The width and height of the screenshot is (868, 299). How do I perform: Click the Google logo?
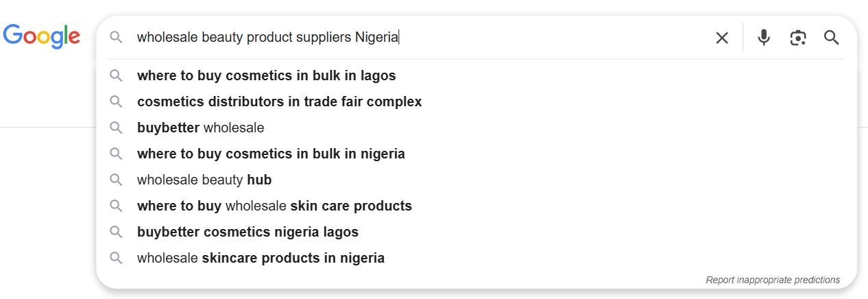pos(42,36)
